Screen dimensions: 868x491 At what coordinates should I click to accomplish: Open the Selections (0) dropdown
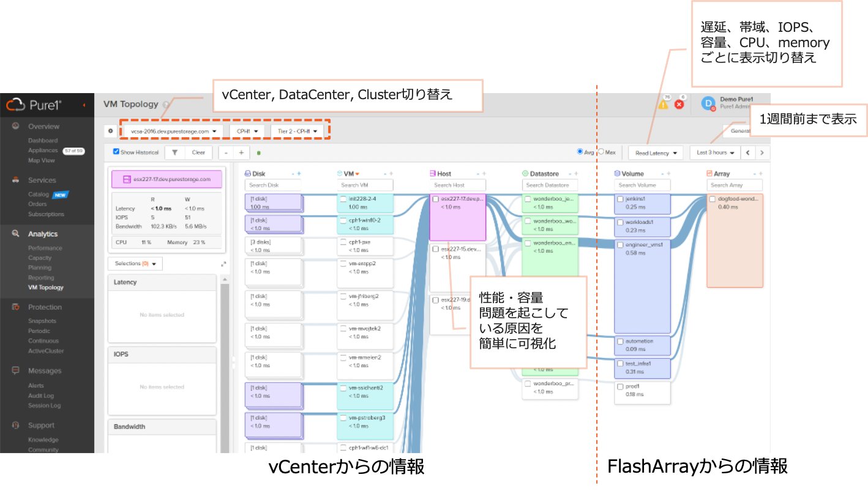point(135,264)
